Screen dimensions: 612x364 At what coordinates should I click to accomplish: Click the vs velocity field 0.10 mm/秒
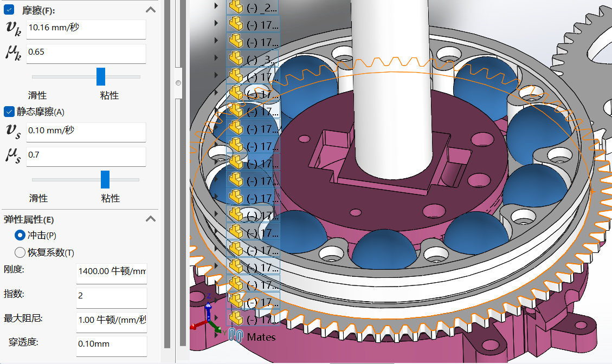pyautogui.click(x=86, y=132)
